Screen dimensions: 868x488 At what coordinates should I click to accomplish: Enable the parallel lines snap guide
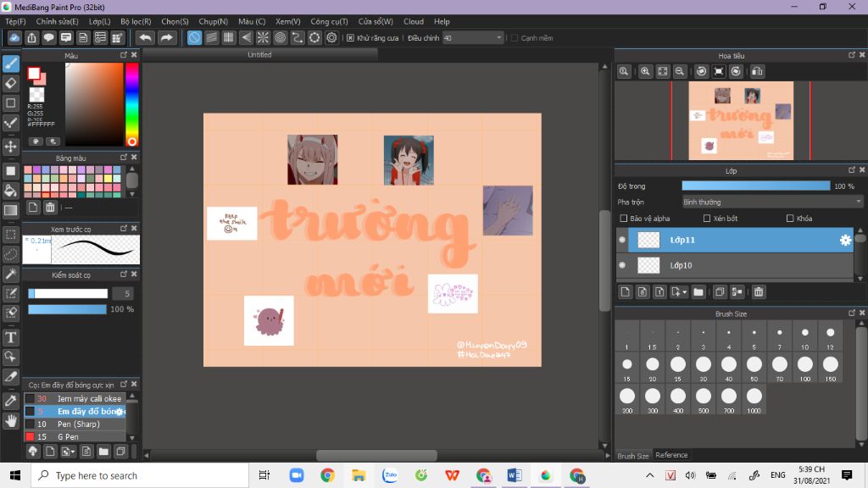[211, 37]
